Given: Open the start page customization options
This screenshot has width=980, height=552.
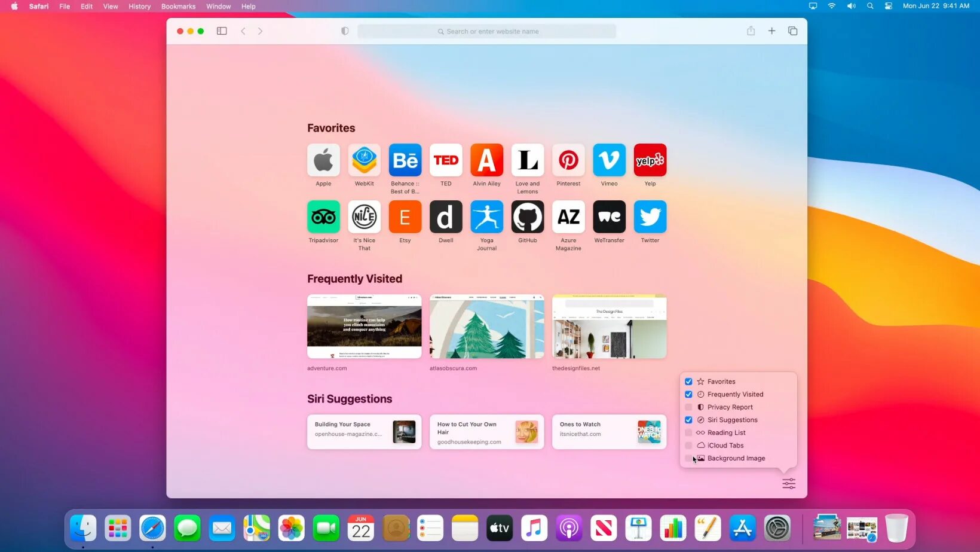Looking at the screenshot, I should 789,483.
